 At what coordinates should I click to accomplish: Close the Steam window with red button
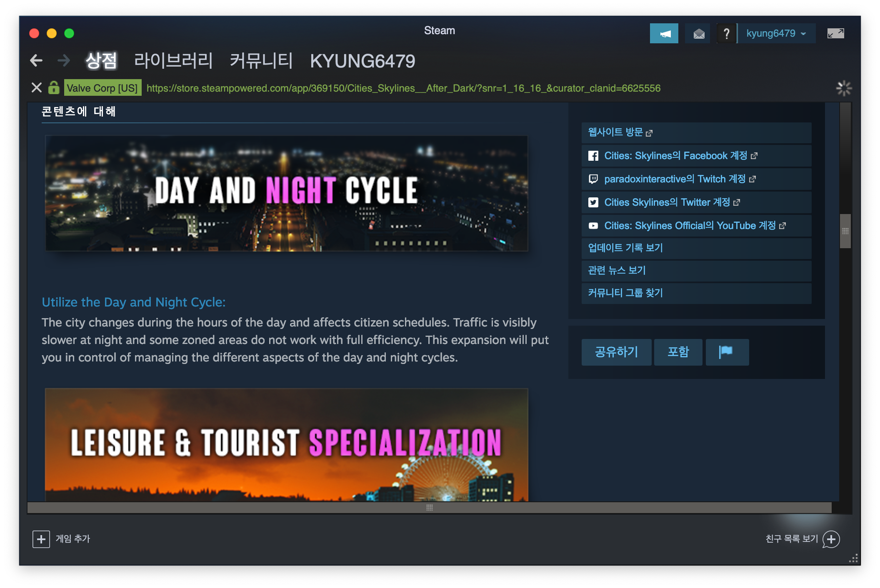click(34, 33)
